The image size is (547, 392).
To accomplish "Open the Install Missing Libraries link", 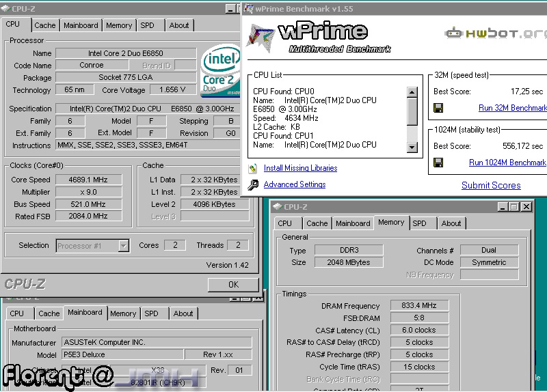I will point(300,168).
